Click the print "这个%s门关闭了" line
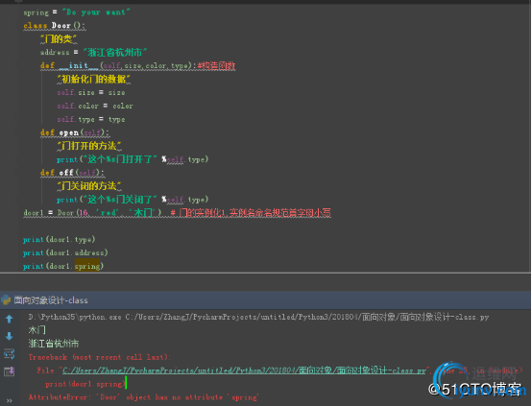Image resolution: width=532 pixels, height=406 pixels. point(133,200)
